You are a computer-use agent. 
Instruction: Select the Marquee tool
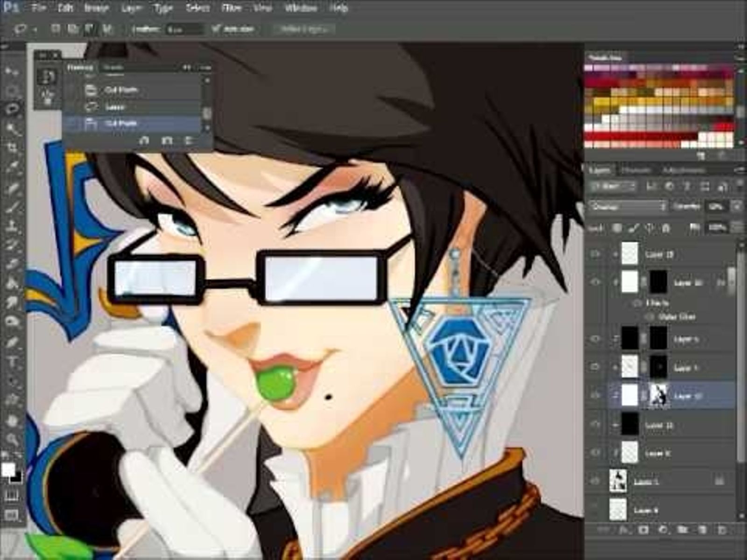pos(12,91)
